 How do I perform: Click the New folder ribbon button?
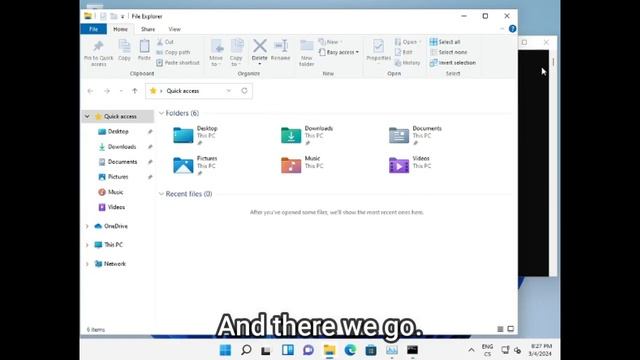pyautogui.click(x=307, y=53)
